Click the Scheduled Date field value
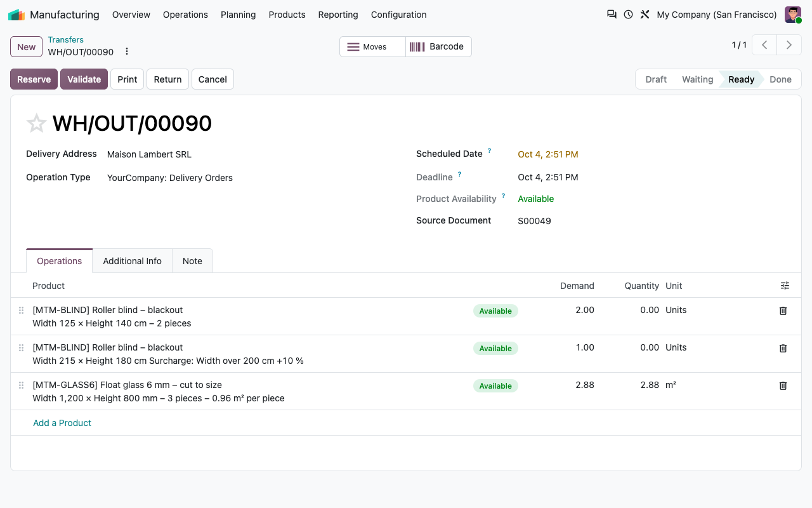 pos(548,154)
